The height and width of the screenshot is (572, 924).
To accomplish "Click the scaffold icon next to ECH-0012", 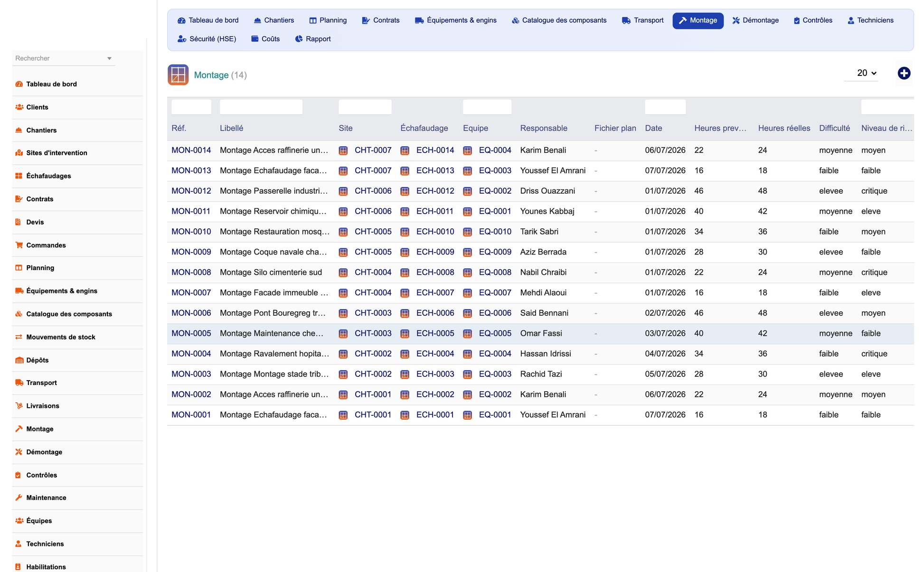I will tap(405, 191).
